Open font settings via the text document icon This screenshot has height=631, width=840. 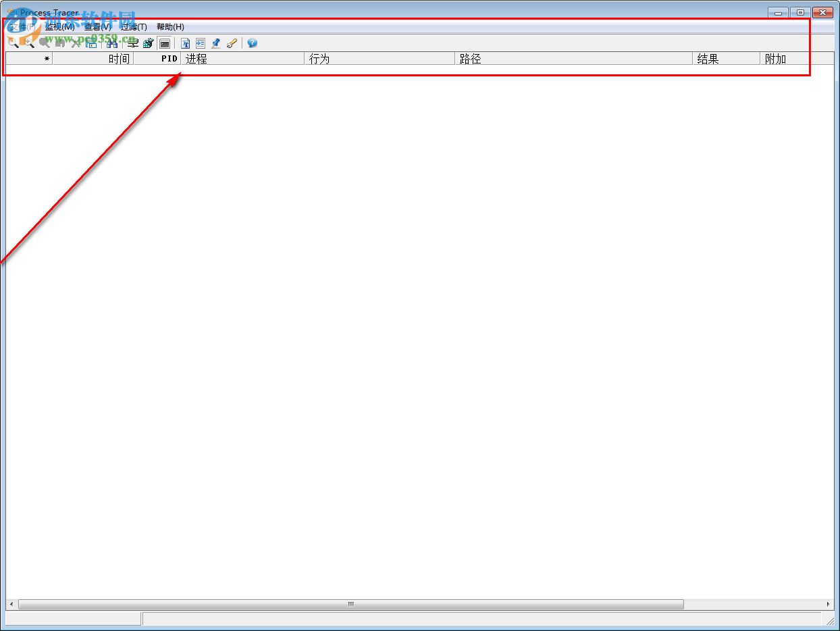186,43
